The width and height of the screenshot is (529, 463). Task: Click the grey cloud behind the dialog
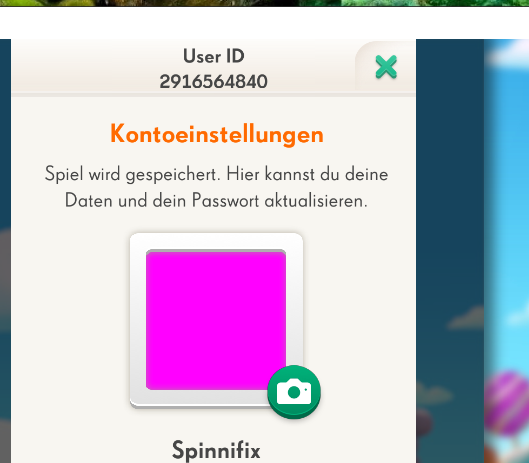[x=466, y=319]
